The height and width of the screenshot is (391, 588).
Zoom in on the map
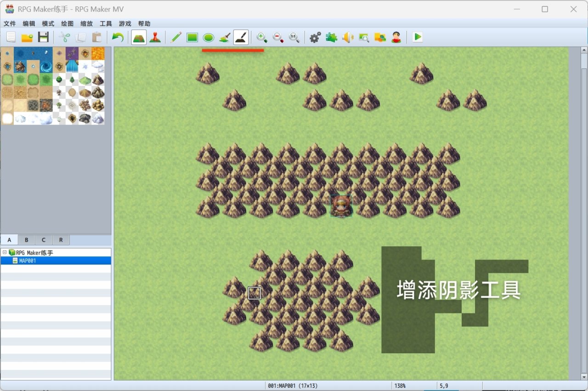262,37
